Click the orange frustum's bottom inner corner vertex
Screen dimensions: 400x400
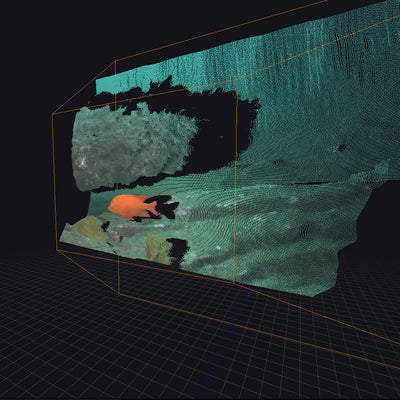[x=119, y=294]
